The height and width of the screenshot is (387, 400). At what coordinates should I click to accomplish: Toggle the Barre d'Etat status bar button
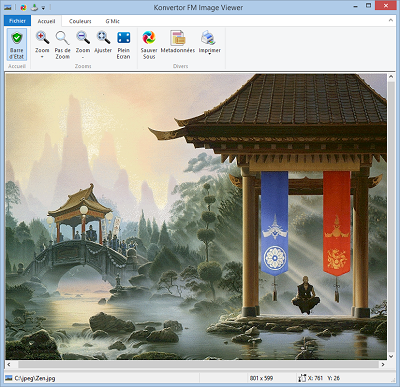pyautogui.click(x=17, y=45)
